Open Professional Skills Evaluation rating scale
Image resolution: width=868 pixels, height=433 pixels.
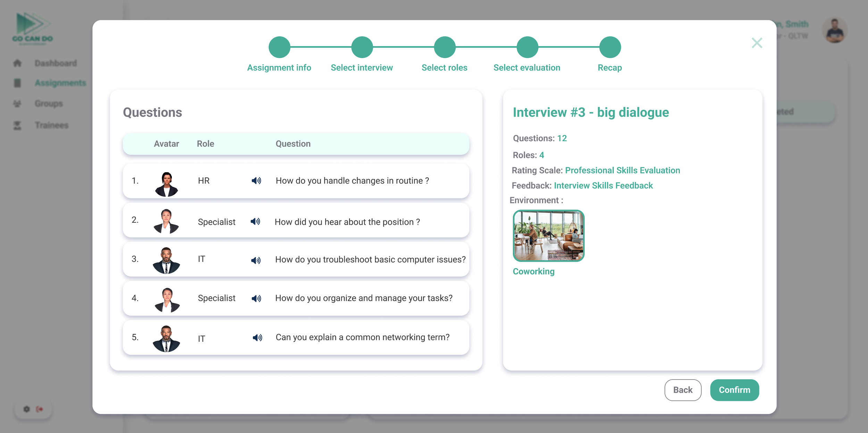(622, 170)
